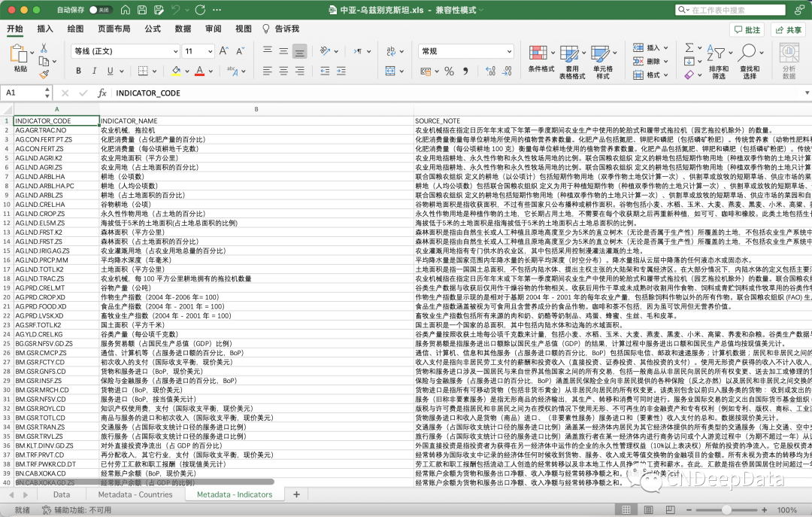Click the Name Box showing A1
The image size is (812, 517).
tap(26, 93)
